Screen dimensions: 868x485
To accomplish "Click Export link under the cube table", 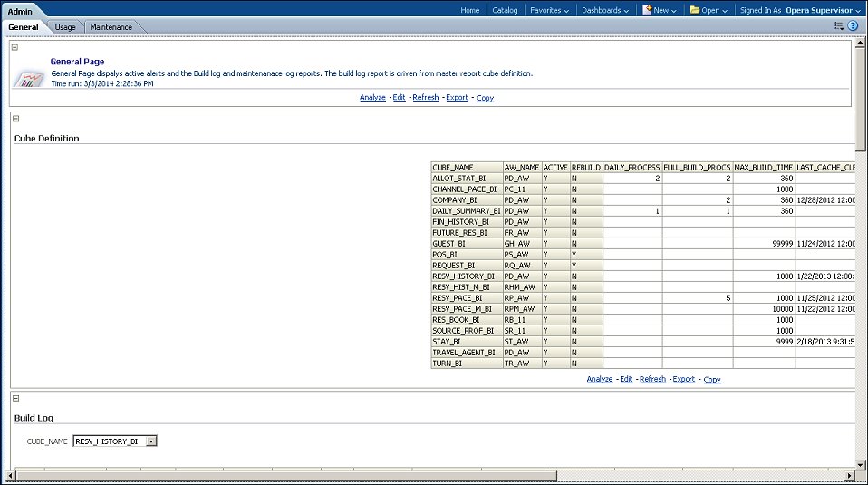I will [683, 380].
